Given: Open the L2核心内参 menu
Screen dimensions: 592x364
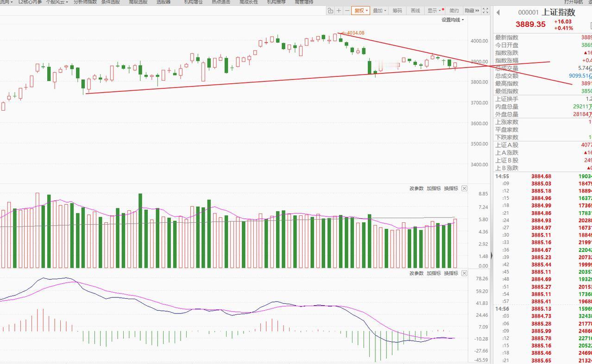Looking at the screenshot, I should (x=30, y=2).
